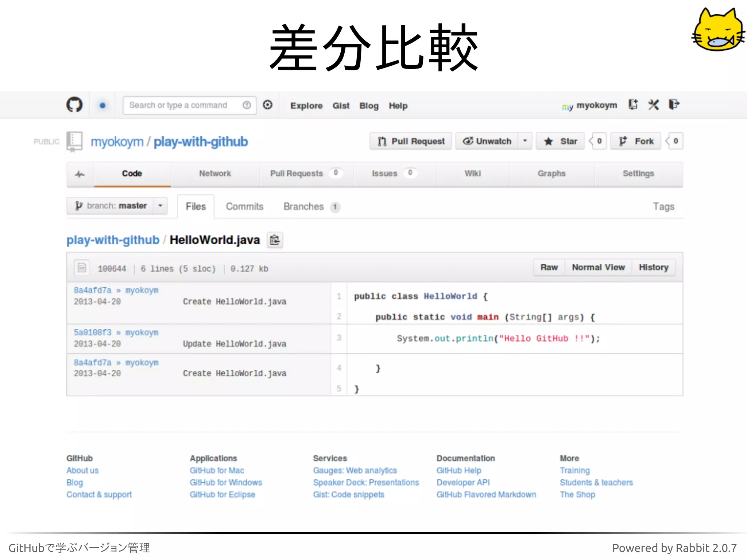747x560 pixels.
Task: Open the advanced search gear icon
Action: [x=268, y=105]
